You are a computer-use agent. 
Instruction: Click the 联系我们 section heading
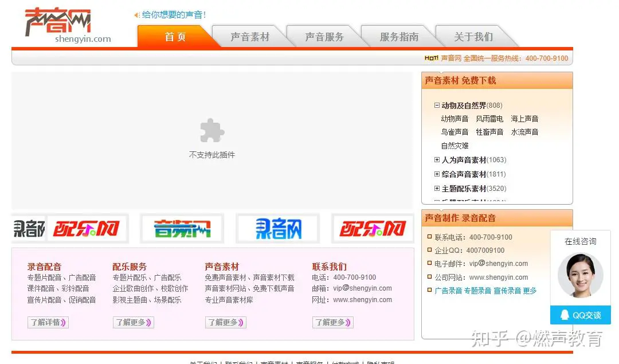[x=329, y=267]
